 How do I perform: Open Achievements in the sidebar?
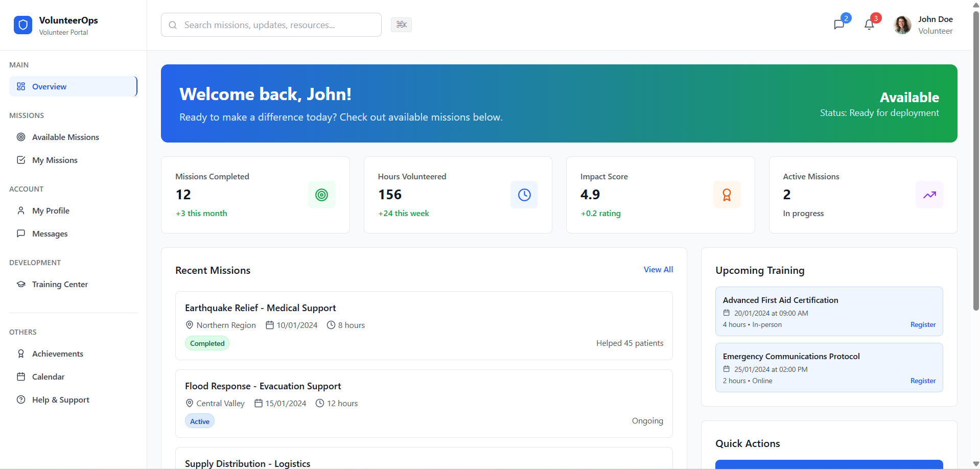pos(73,354)
